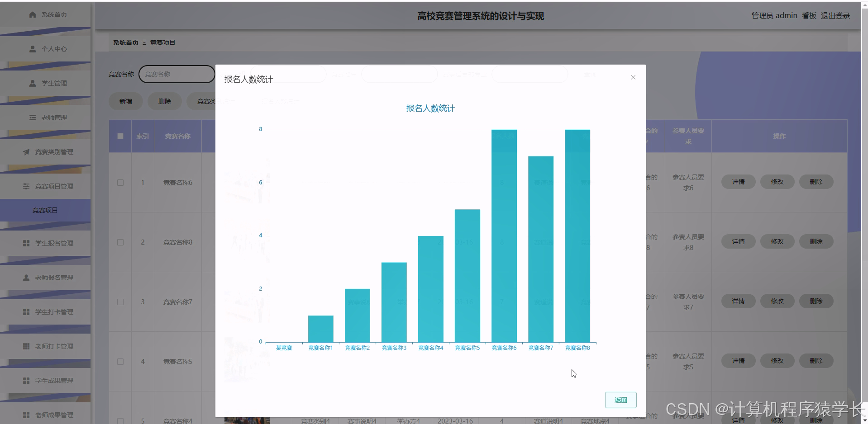Expand 学生打卡管理 in the sidebar
This screenshot has width=868, height=424.
pyautogui.click(x=45, y=312)
